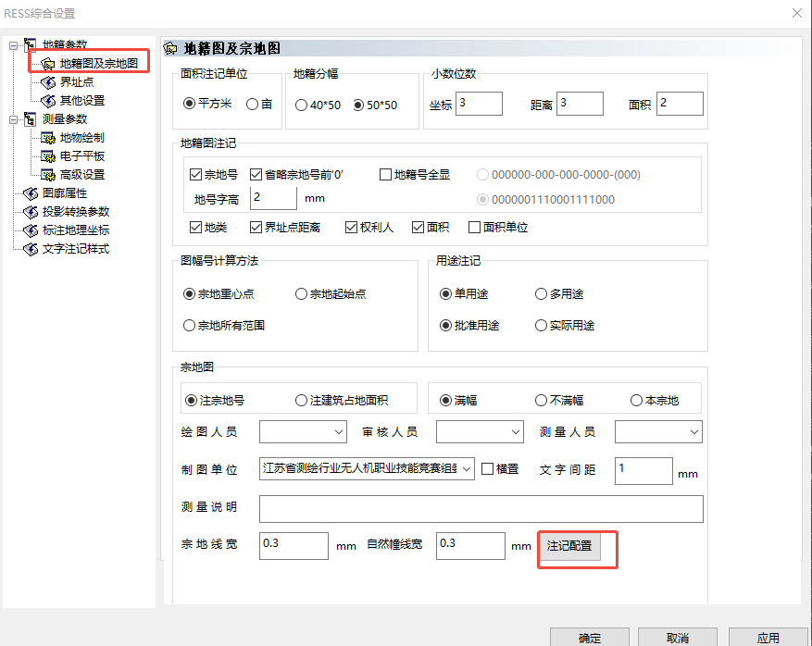Select 平方米 area unit radio
The height and width of the screenshot is (646, 812).
189,104
